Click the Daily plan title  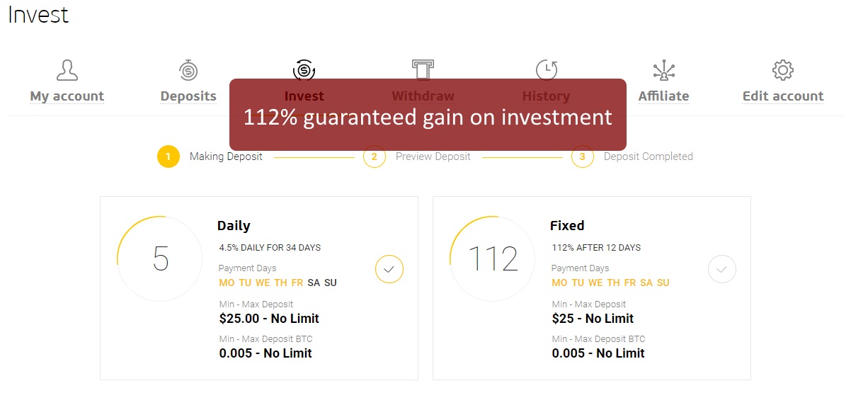click(234, 226)
